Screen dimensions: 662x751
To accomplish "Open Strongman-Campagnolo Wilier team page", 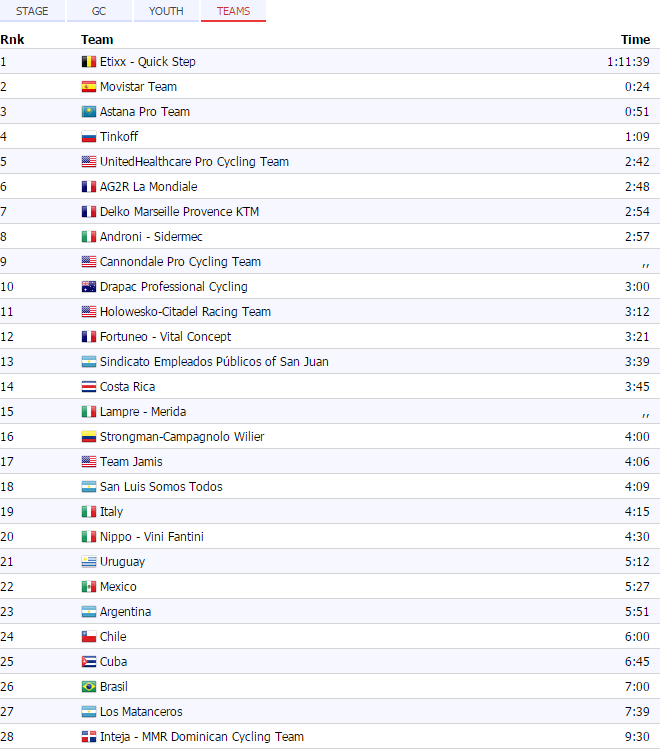I will pos(182,437).
